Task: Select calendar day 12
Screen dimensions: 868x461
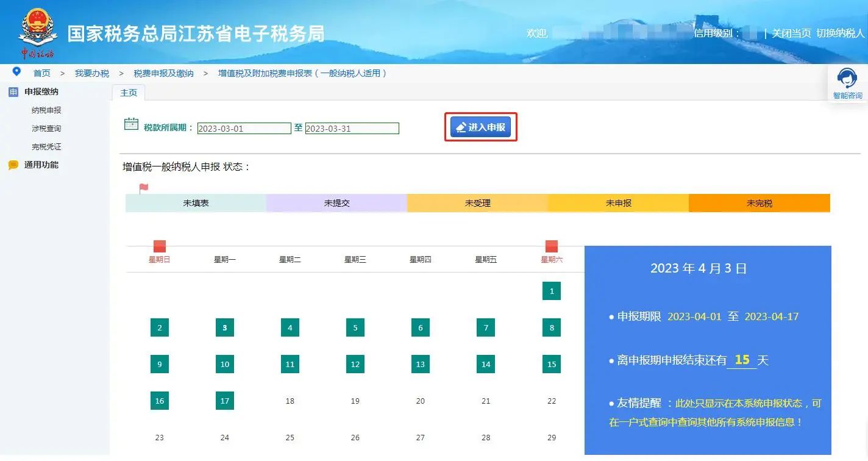Action: click(x=355, y=364)
